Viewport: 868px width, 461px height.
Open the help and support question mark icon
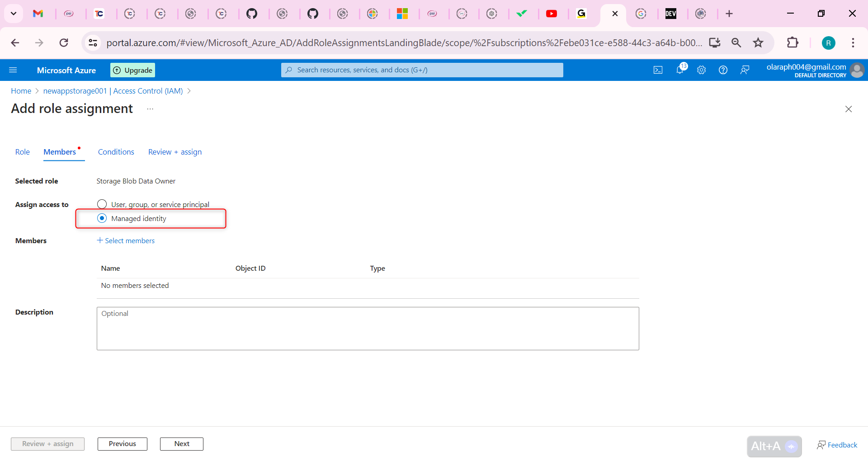723,70
